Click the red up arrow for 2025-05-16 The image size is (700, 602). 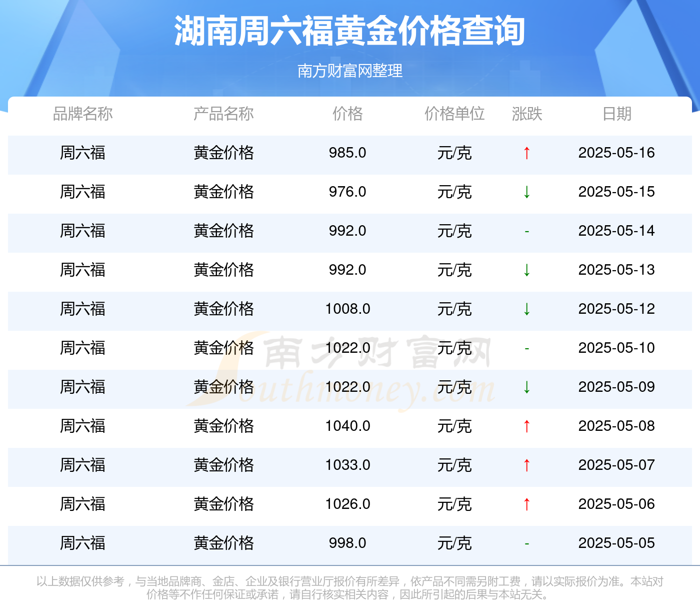(526, 153)
